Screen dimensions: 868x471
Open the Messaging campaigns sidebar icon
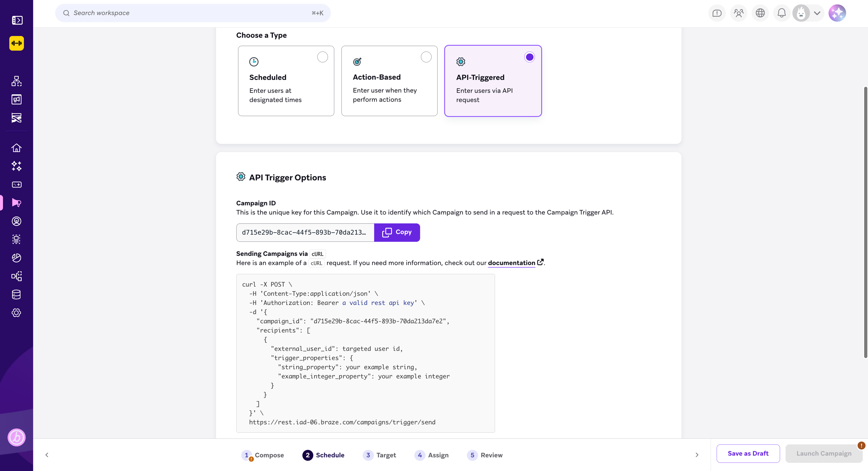pos(17,203)
